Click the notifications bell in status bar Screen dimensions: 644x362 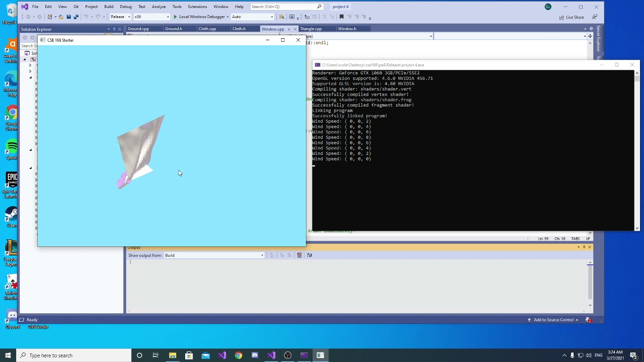click(x=589, y=320)
